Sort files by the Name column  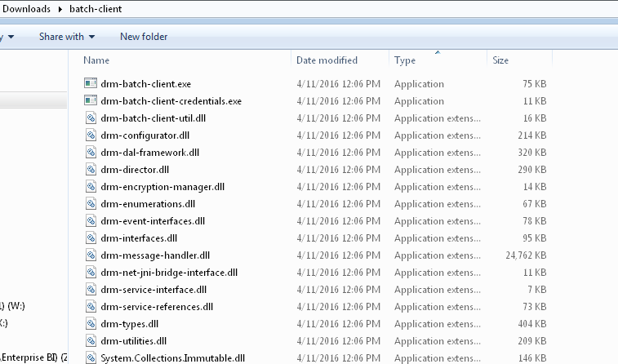click(x=96, y=60)
